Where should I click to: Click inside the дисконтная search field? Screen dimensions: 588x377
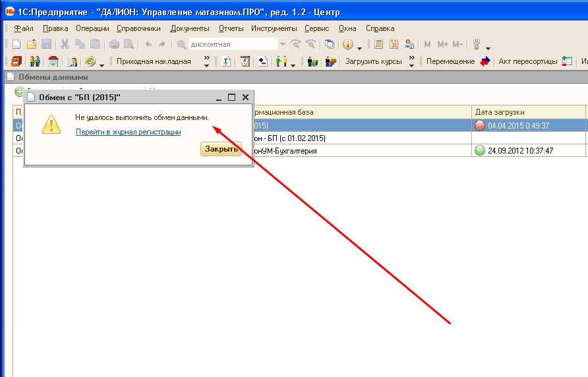click(231, 44)
